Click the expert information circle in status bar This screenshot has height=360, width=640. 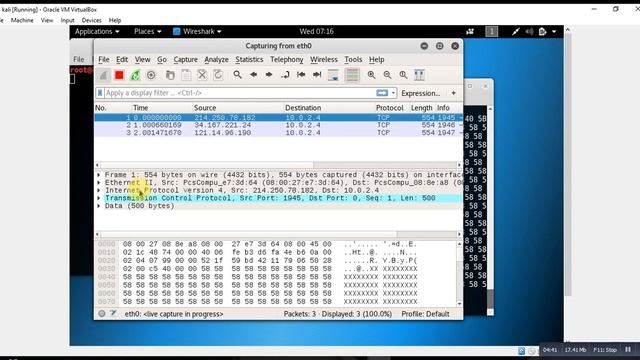pos(102,313)
